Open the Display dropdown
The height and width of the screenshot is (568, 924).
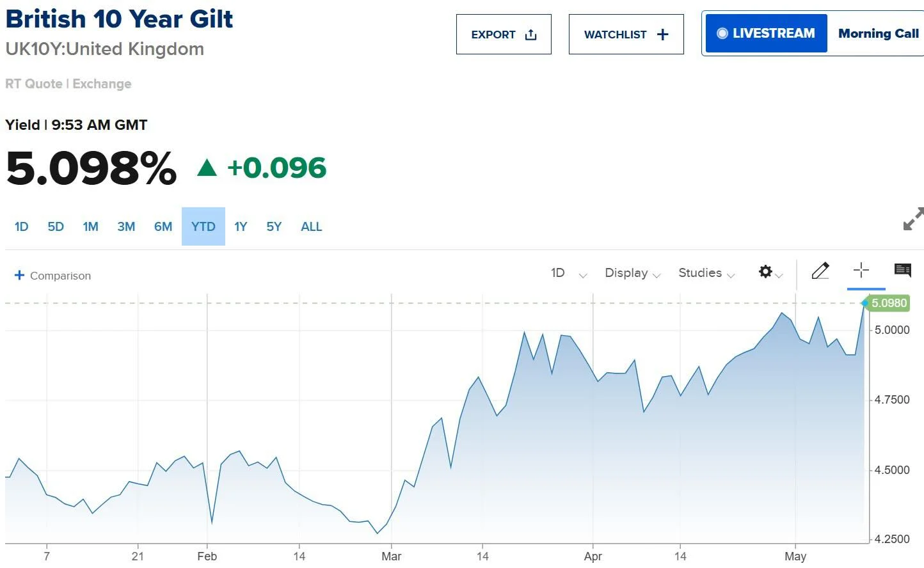point(632,273)
